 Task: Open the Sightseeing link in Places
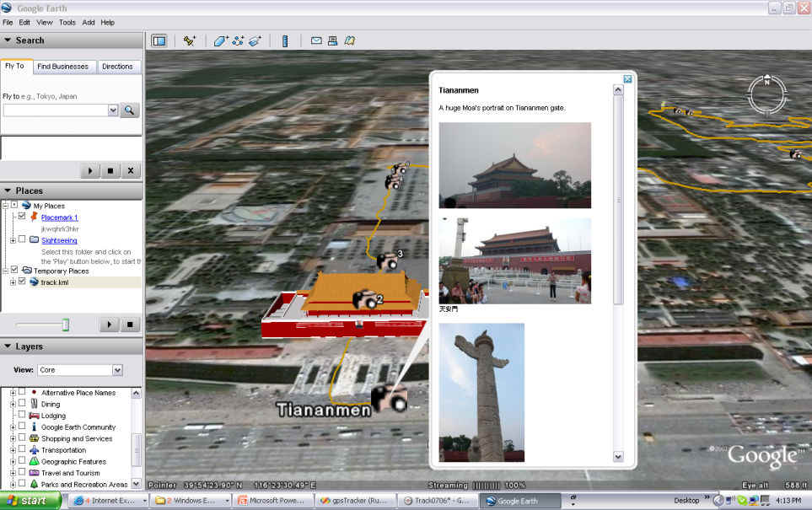click(59, 240)
